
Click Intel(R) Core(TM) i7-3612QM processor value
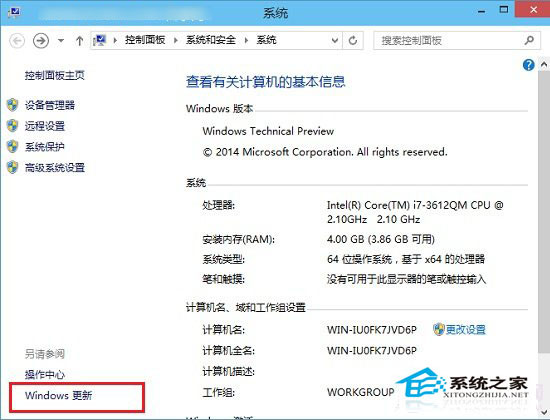[x=415, y=212]
